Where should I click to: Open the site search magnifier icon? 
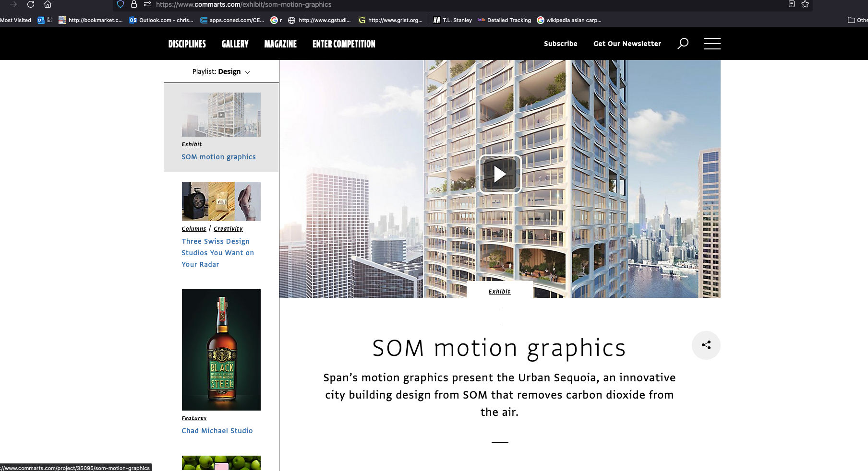click(683, 44)
